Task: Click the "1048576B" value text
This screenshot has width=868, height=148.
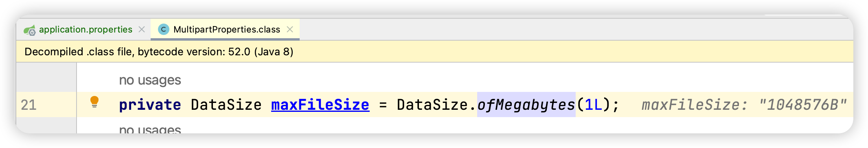Action: (x=803, y=105)
